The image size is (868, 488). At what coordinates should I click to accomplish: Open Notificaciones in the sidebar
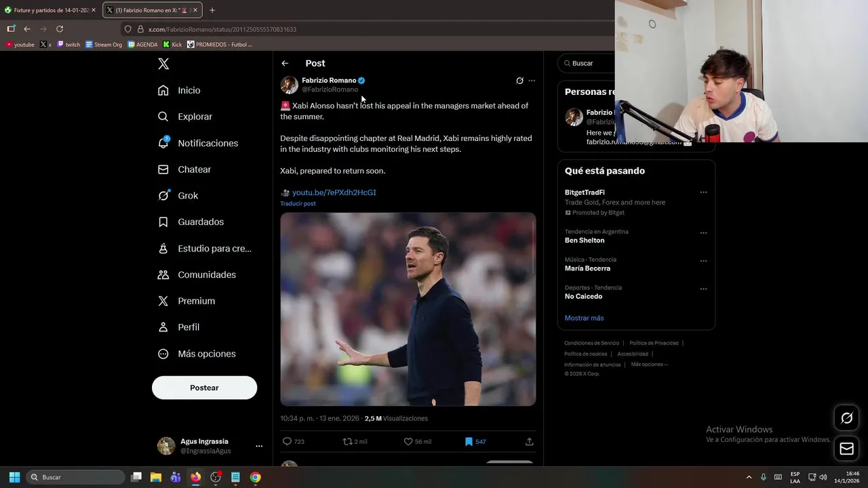point(198,143)
